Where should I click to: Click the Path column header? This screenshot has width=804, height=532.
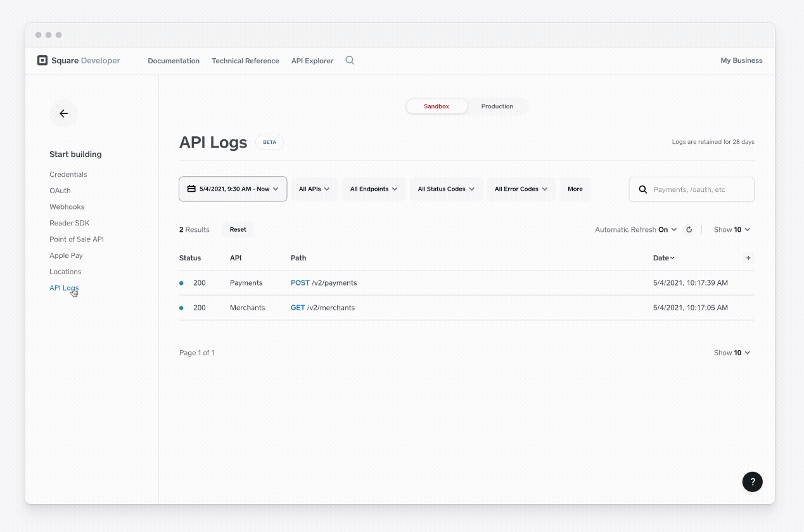(298, 258)
